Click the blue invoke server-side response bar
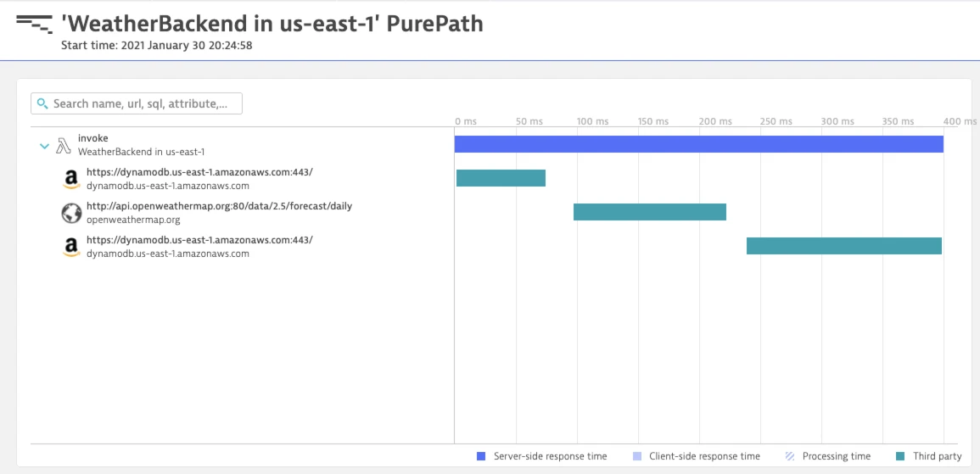This screenshot has width=980, height=474. click(x=699, y=144)
